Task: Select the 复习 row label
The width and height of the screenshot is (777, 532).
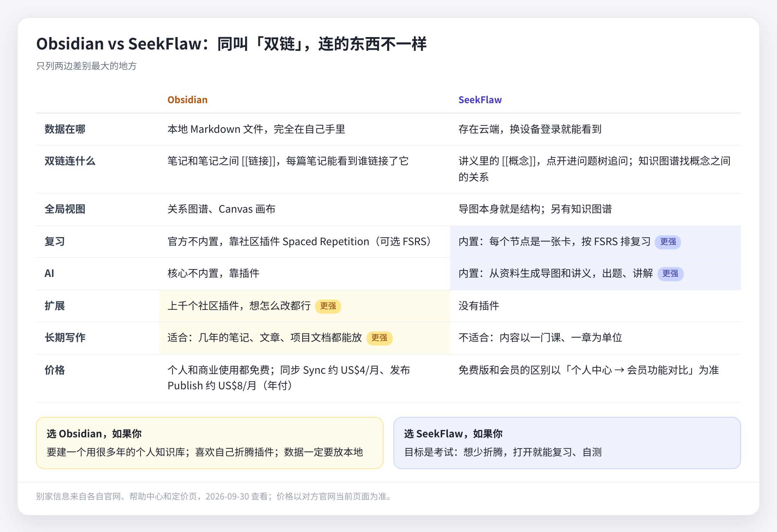Action: click(55, 242)
